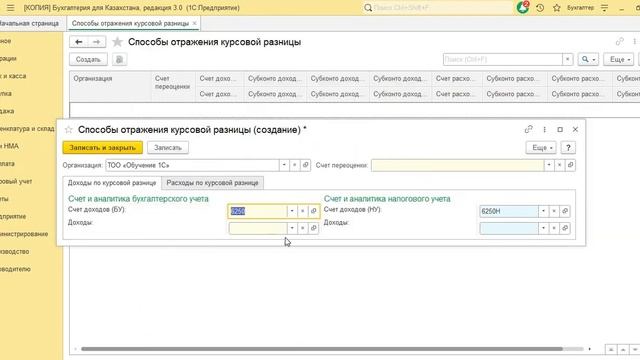
Task: Copy link icon on list page header
Action: point(620,42)
